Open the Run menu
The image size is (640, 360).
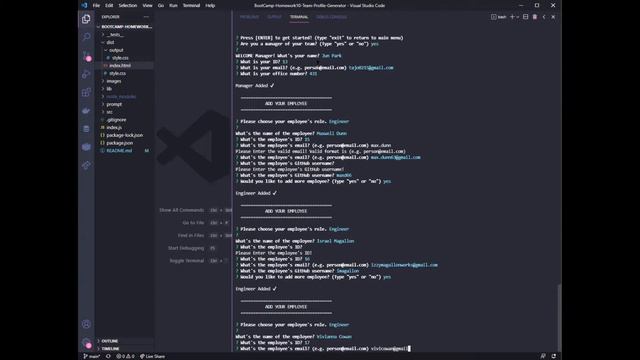coord(173,6)
